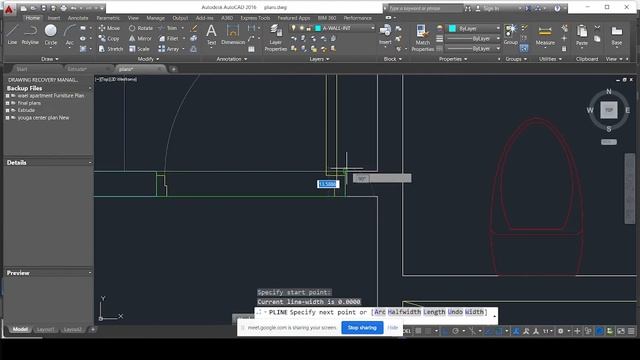Viewport: 640px width, 360px height.
Task: Choose the Halfwidth command option
Action: (x=404, y=312)
